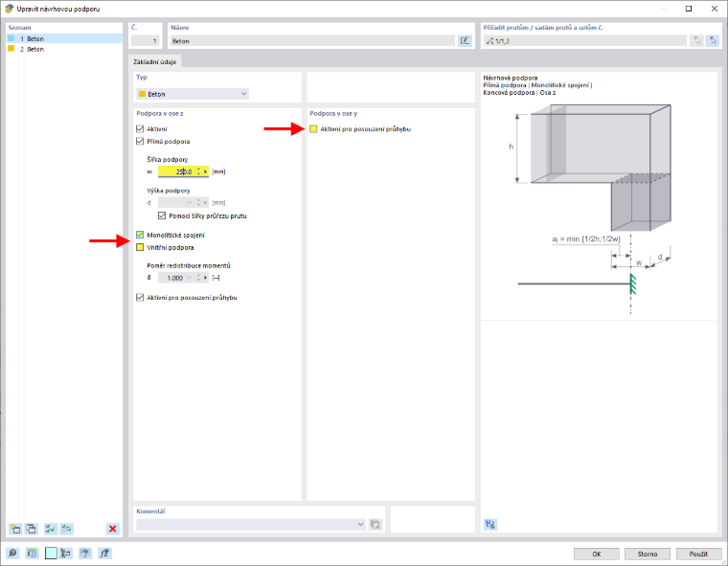Click the help icon at bottom toolbar
The image size is (728, 566).
[85, 553]
